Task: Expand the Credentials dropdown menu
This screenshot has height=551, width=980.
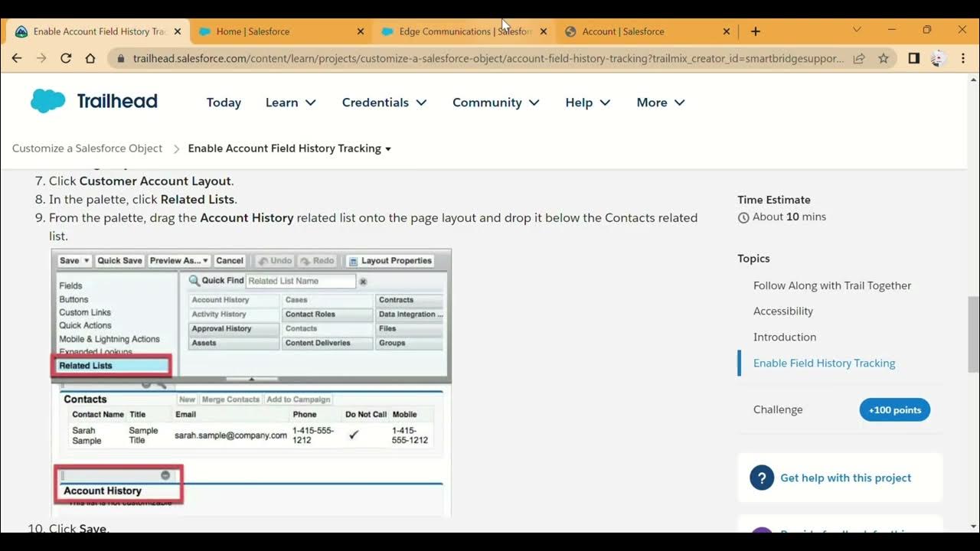Action: click(384, 103)
